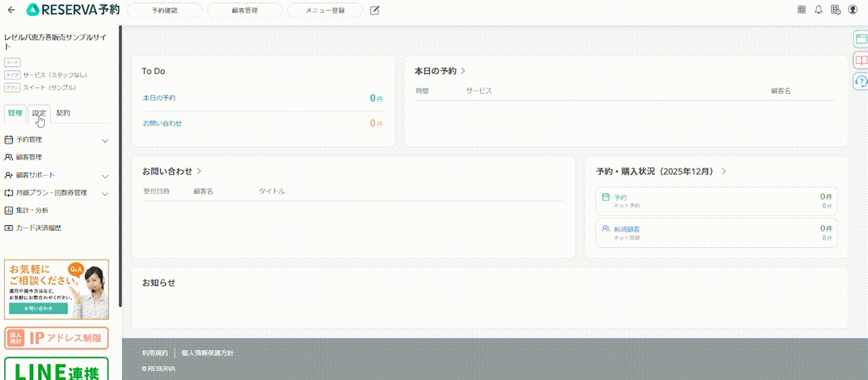Click the 予約 calendar icon in status card
868x380 pixels.
[x=606, y=197]
